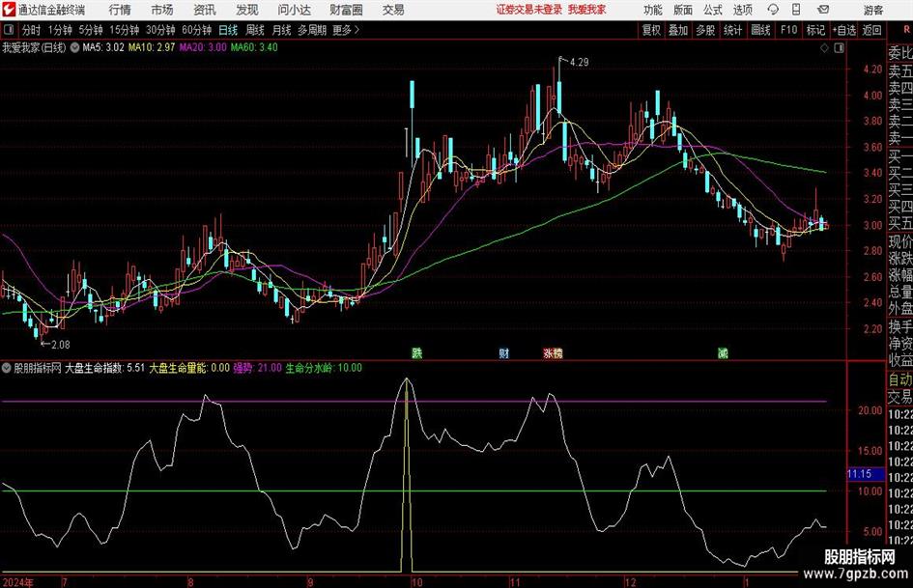
Task: Click the 叠加 overlay button
Action: (678, 30)
